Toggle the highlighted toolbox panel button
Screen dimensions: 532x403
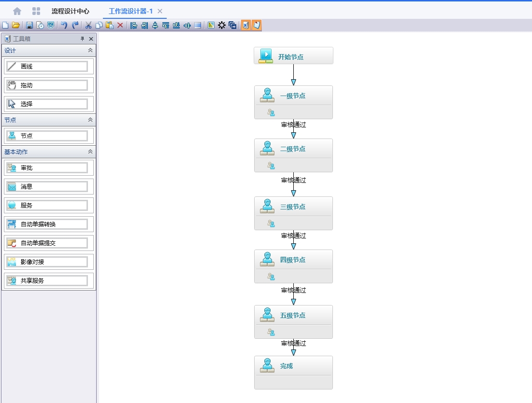[246, 25]
